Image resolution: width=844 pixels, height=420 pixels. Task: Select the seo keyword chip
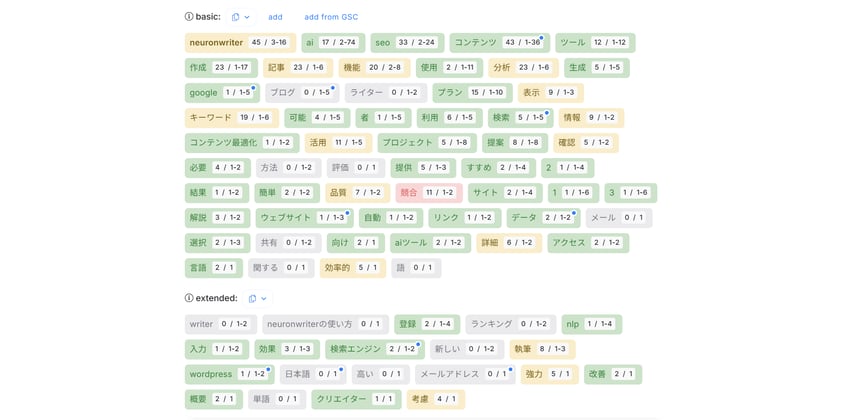click(x=407, y=43)
